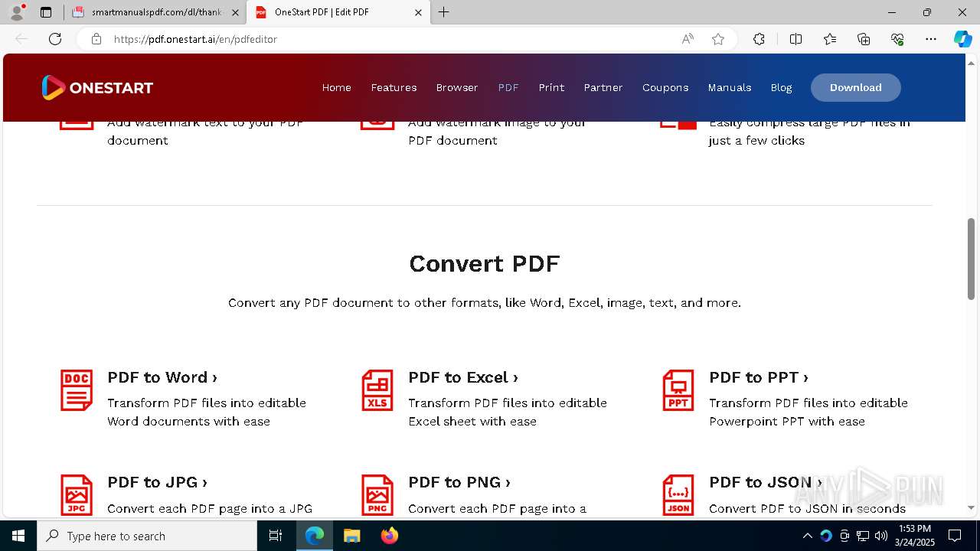This screenshot has width=980, height=551.
Task: Close the smartmanualspdf tab
Action: pyautogui.click(x=235, y=12)
